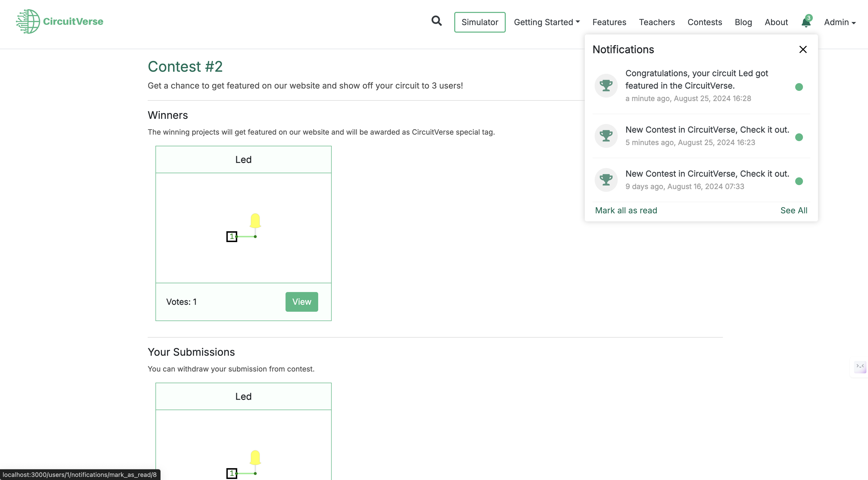Click Mark all as read link
The width and height of the screenshot is (868, 480).
point(626,210)
